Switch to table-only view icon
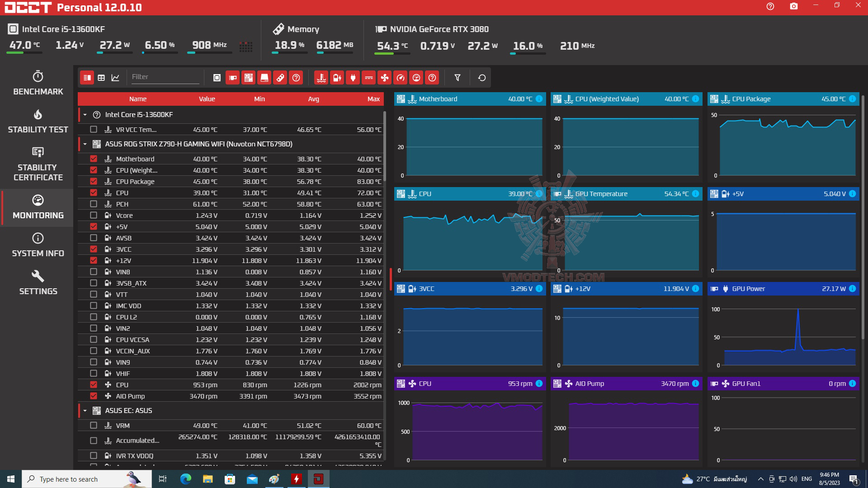 tap(101, 78)
